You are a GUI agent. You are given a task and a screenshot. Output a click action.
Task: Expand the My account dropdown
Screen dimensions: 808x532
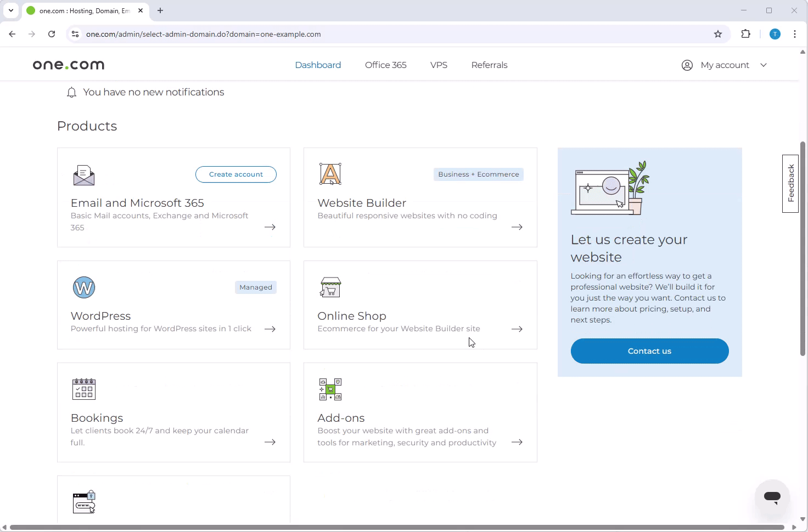(x=724, y=65)
